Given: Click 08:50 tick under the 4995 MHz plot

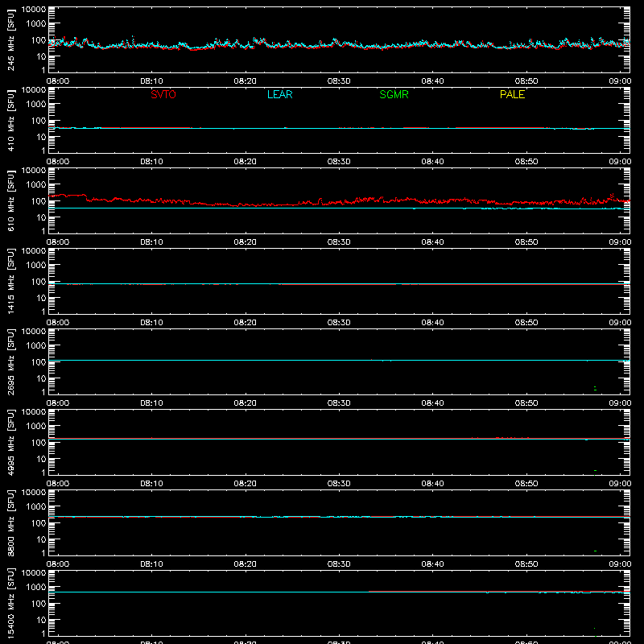Looking at the screenshot, I should coord(526,484).
